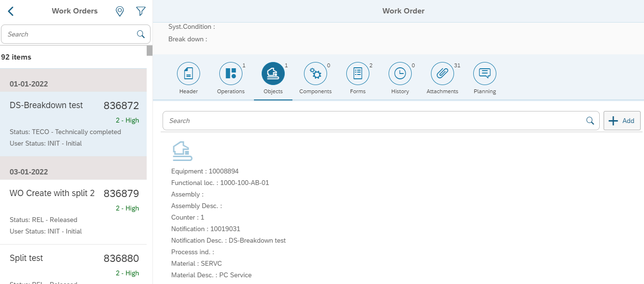Screen dimensions: 644x284
Task: Open the Attachments paperclip tab
Action: click(442, 74)
